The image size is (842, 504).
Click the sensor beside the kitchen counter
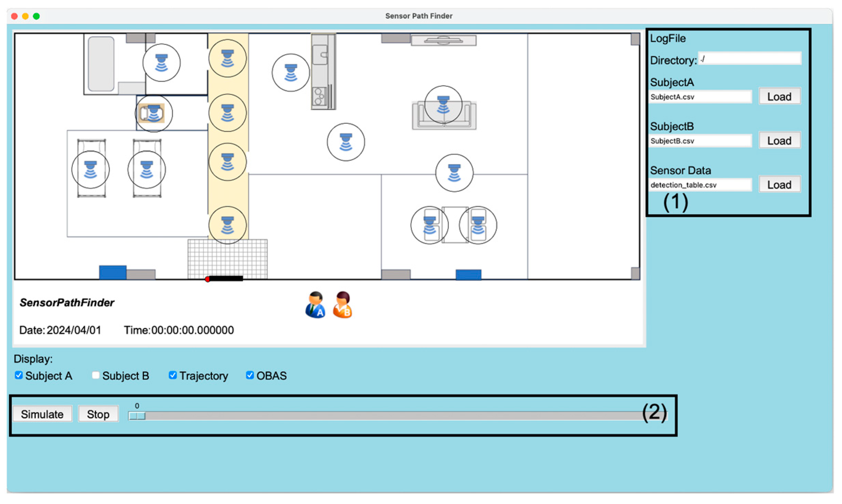click(x=291, y=73)
